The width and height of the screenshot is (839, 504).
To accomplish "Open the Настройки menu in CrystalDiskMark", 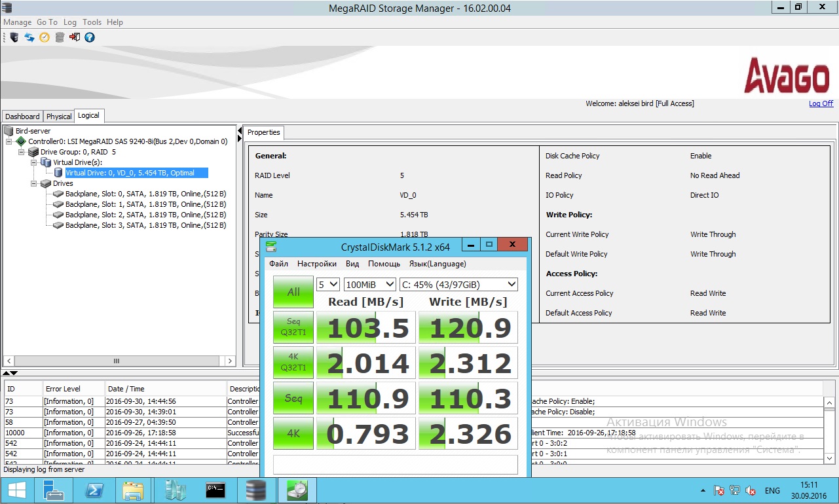I will click(x=317, y=264).
